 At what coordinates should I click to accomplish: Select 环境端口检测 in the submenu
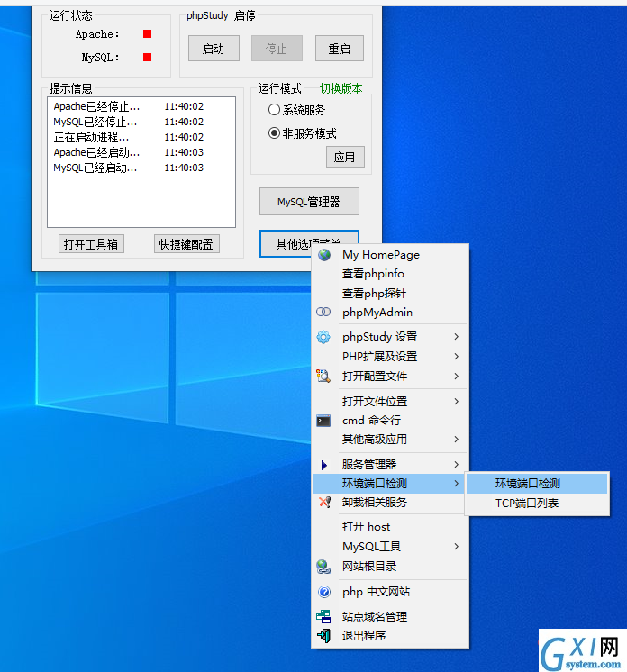[537, 484]
